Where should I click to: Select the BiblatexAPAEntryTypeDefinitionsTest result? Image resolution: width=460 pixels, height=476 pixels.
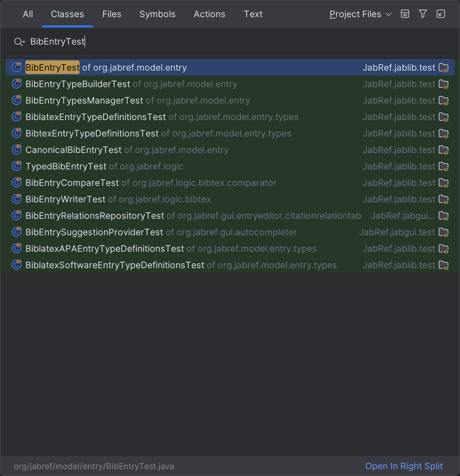tap(230, 249)
